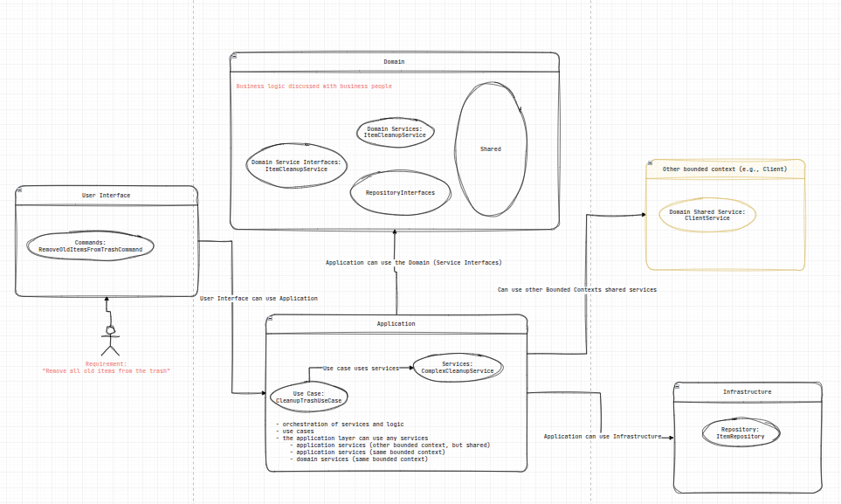841x504 pixels.
Task: Select 'Application can use the Domain' label
Action: 414,262
